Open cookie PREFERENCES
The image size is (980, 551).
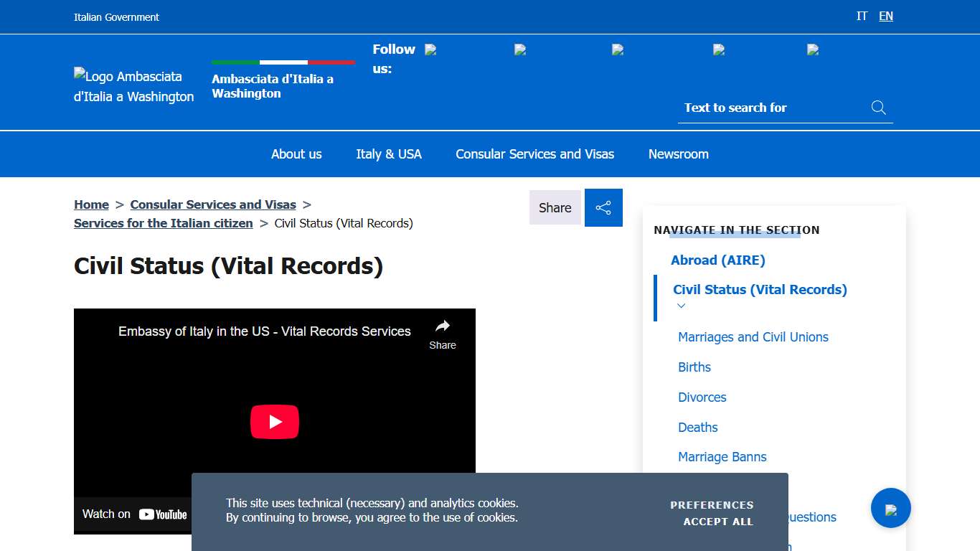point(712,504)
